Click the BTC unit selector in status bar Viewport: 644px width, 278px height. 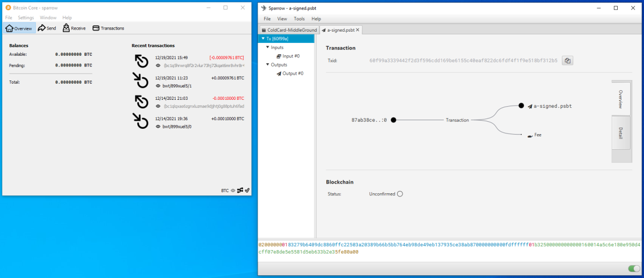point(225,191)
